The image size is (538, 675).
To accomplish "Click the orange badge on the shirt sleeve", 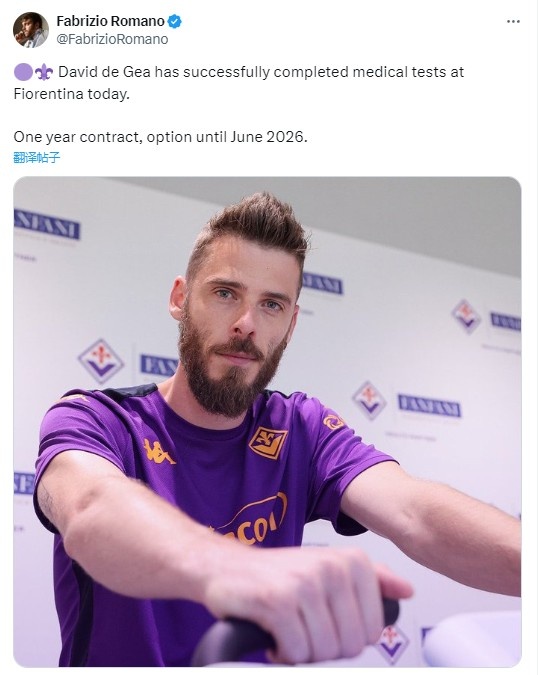I will 333,421.
